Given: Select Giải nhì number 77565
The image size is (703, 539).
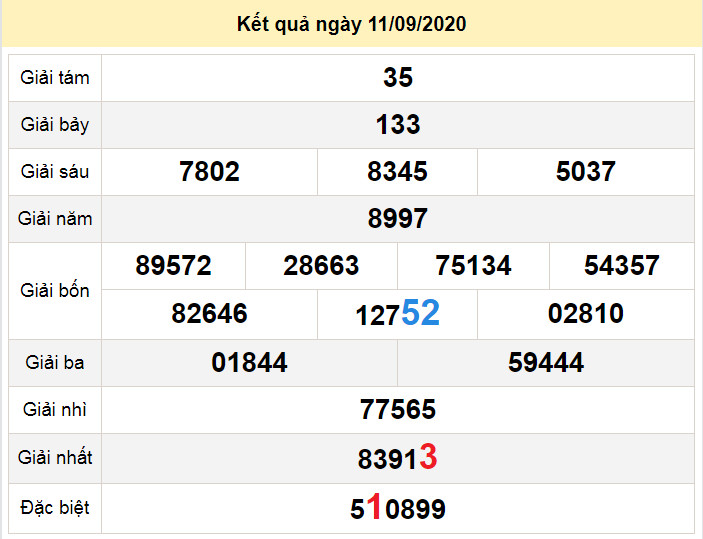Looking at the screenshot, I should 398,409.
